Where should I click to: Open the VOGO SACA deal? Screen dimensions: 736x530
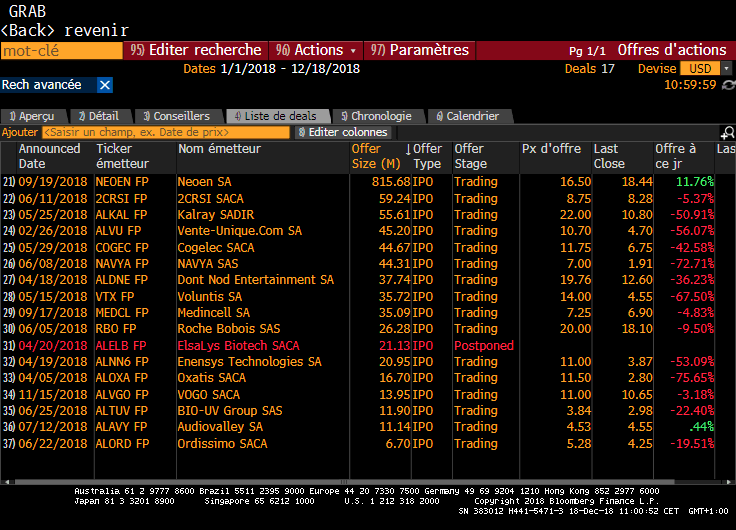[x=208, y=395]
